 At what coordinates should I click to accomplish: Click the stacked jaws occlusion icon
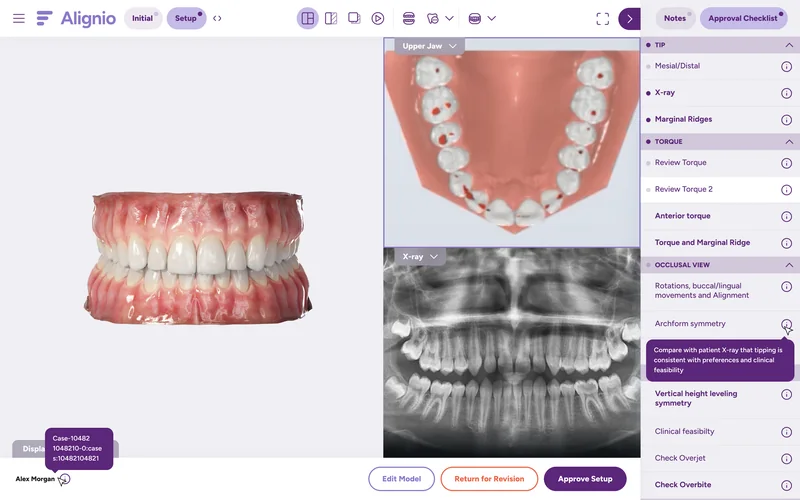click(409, 18)
